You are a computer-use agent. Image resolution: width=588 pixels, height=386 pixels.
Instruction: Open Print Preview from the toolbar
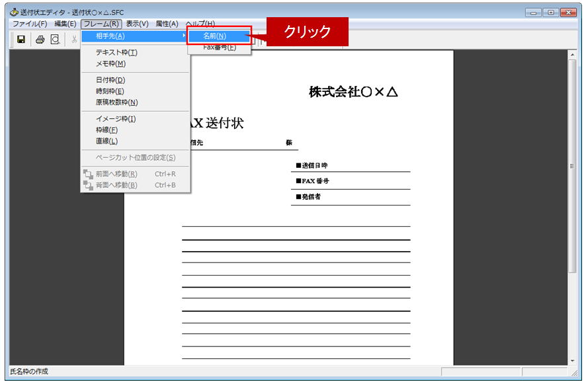[55, 39]
